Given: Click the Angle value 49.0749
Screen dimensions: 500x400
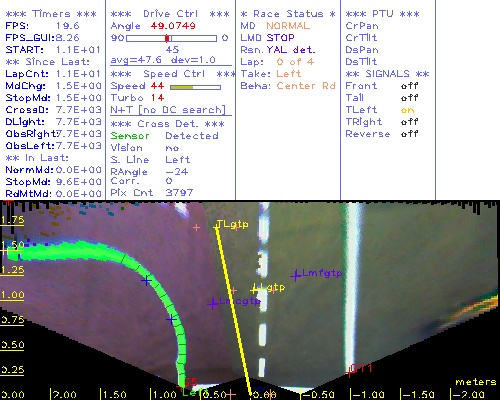Looking at the screenshot, I should pos(173,26).
